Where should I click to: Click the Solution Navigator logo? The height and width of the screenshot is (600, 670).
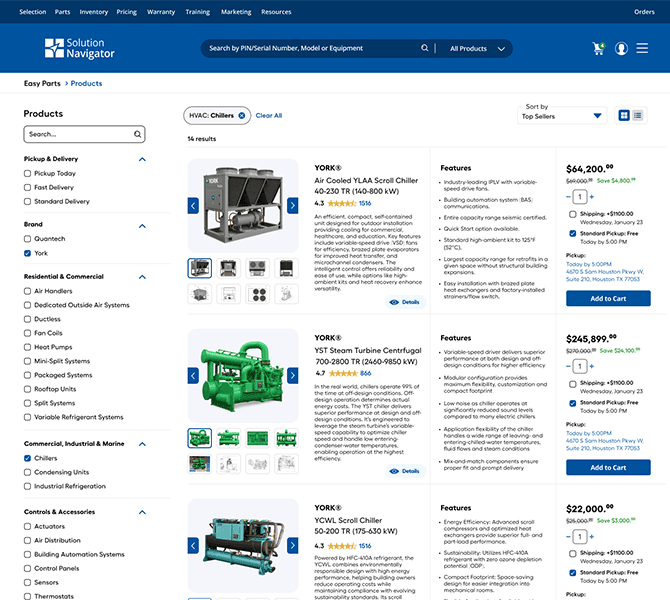click(80, 48)
